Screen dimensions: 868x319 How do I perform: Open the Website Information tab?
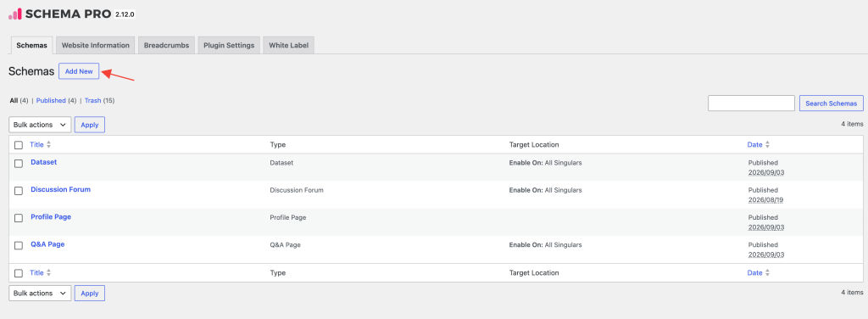(x=95, y=46)
